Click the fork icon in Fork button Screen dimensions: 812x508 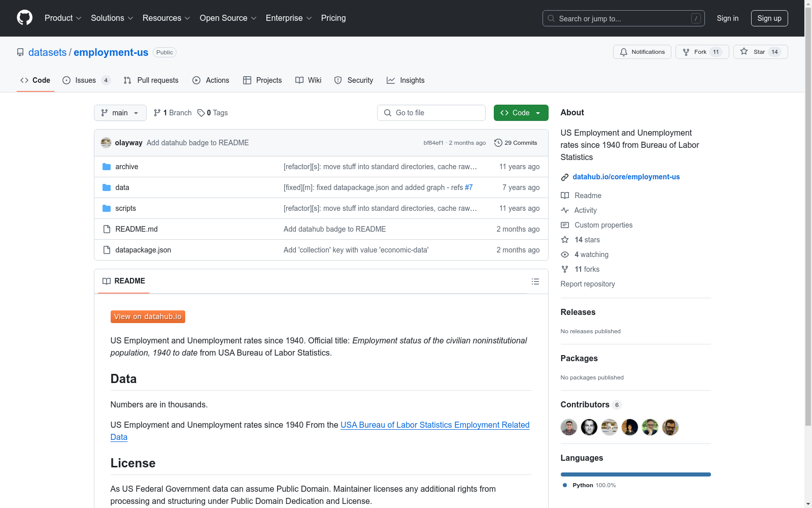click(686, 52)
